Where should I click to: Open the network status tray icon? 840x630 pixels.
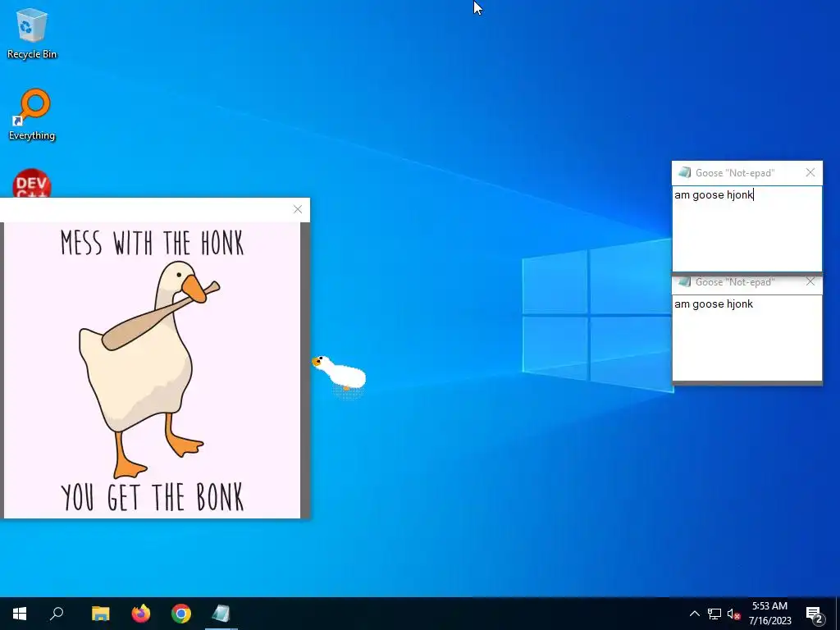[714, 614]
